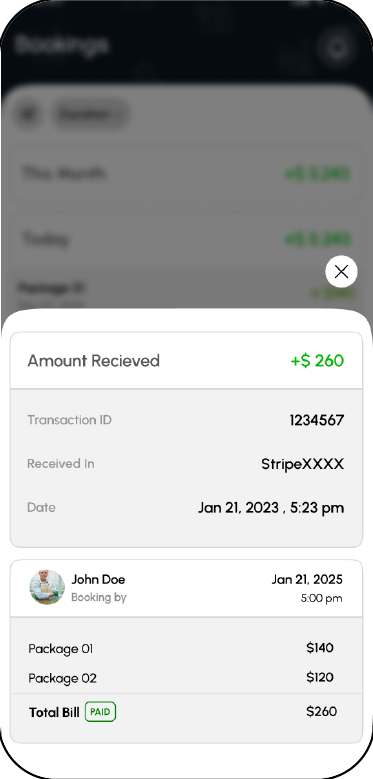Image resolution: width=373 pixels, height=779 pixels.
Task: Tap the blurred back arrow icon
Action: click(27, 114)
